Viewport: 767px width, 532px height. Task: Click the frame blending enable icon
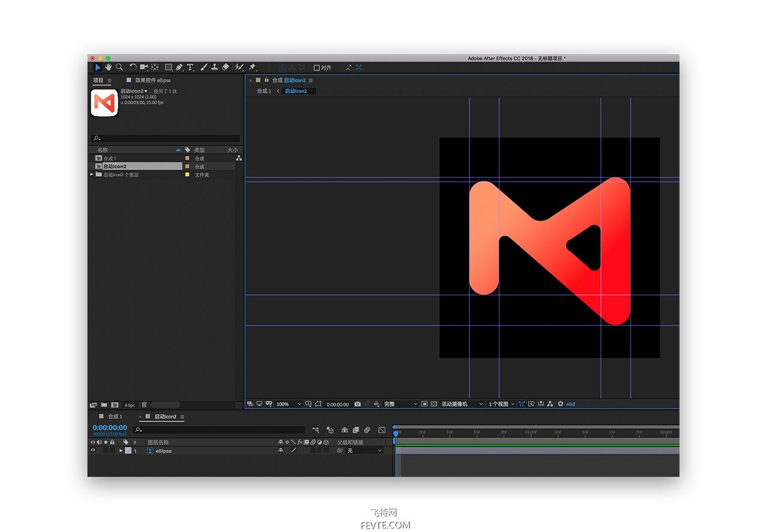tap(356, 430)
